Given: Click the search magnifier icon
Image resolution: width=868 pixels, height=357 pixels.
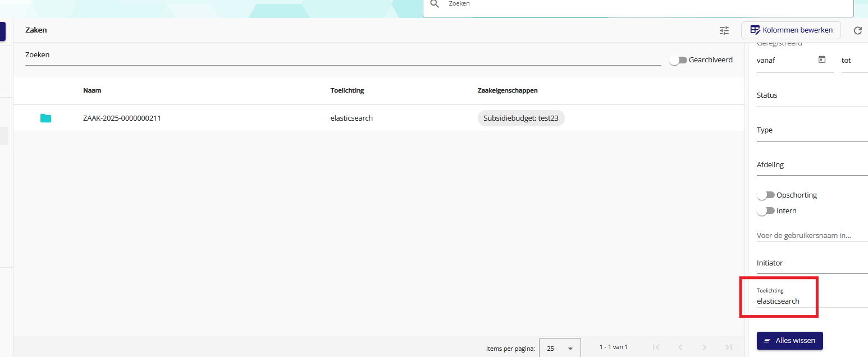Looking at the screenshot, I should click(x=434, y=4).
